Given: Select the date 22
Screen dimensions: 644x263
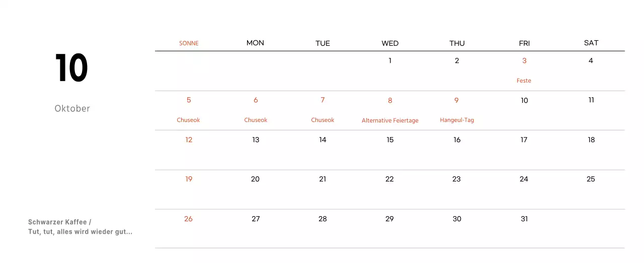Looking at the screenshot, I should click(389, 179).
